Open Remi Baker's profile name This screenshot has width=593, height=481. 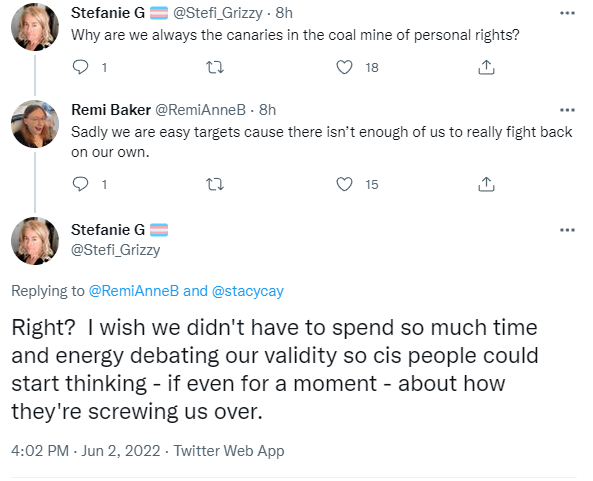point(111,110)
